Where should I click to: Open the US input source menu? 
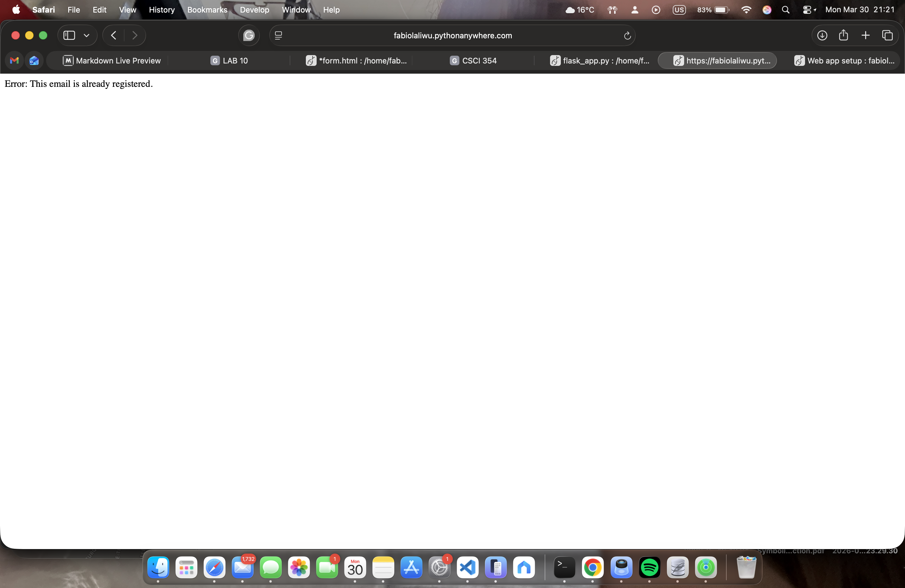tap(679, 10)
